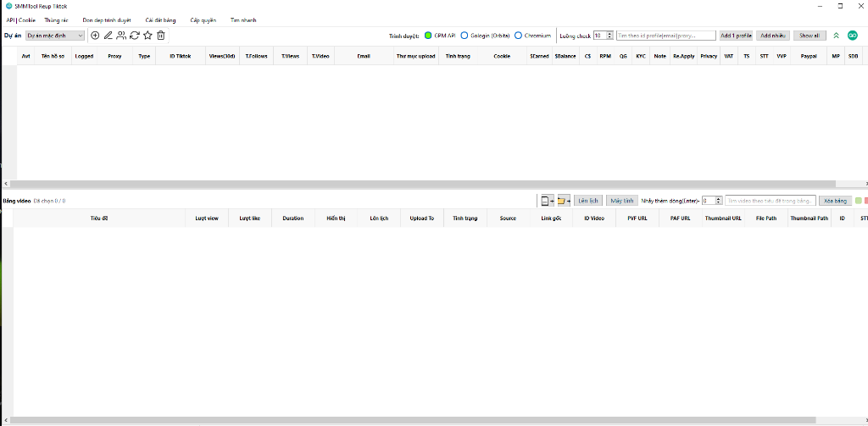
Task: Click the Lên lịch button
Action: 588,200
